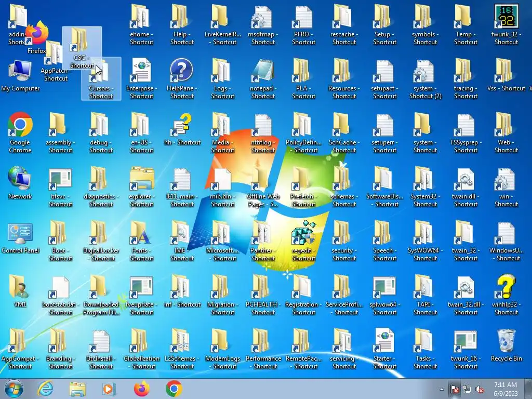Select the system Shortcut (2) icon

[425, 79]
